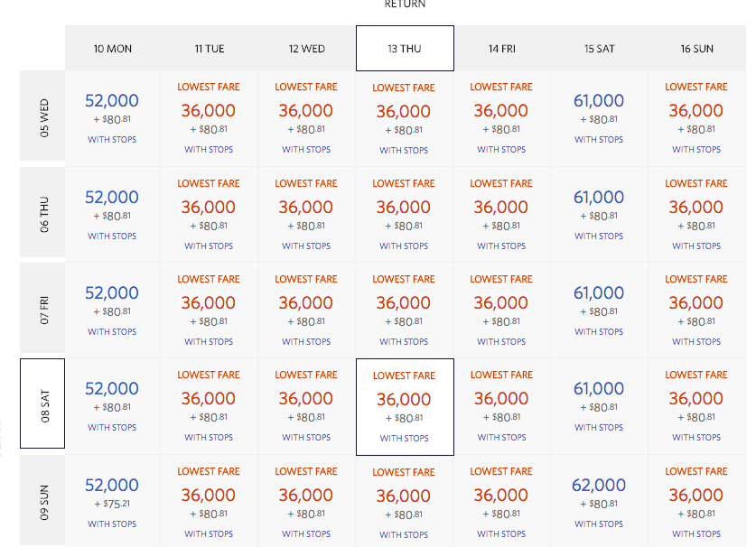This screenshot has height=547, width=756.
Task: Choose the outlined 36,000 fare for 08 SAT, 13 THU
Action: pos(404,400)
